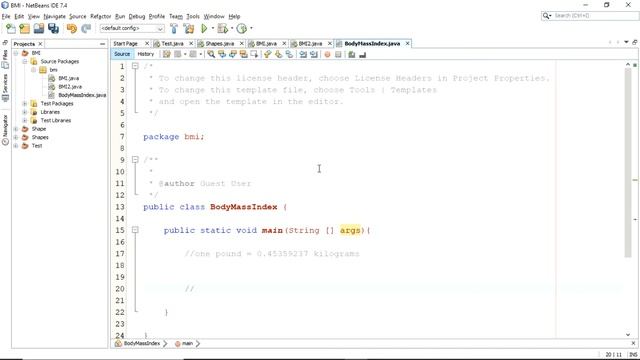Uncomment selected lines icon
Viewport: 640px width, 360px height.
362,54
